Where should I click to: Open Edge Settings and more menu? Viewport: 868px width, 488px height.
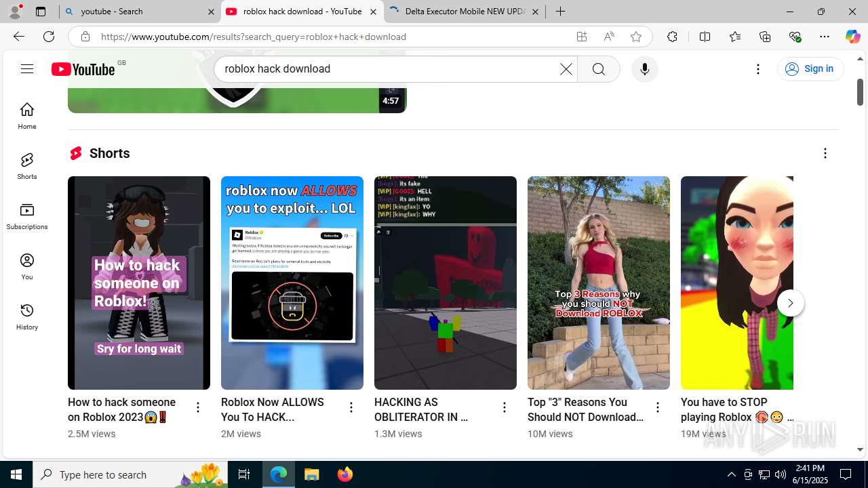point(825,37)
